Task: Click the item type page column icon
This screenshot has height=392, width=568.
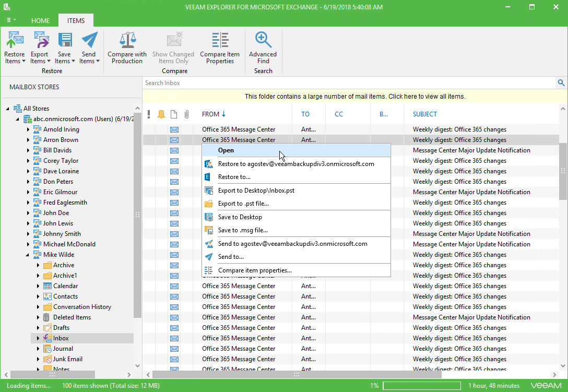Action: pyautogui.click(x=174, y=114)
